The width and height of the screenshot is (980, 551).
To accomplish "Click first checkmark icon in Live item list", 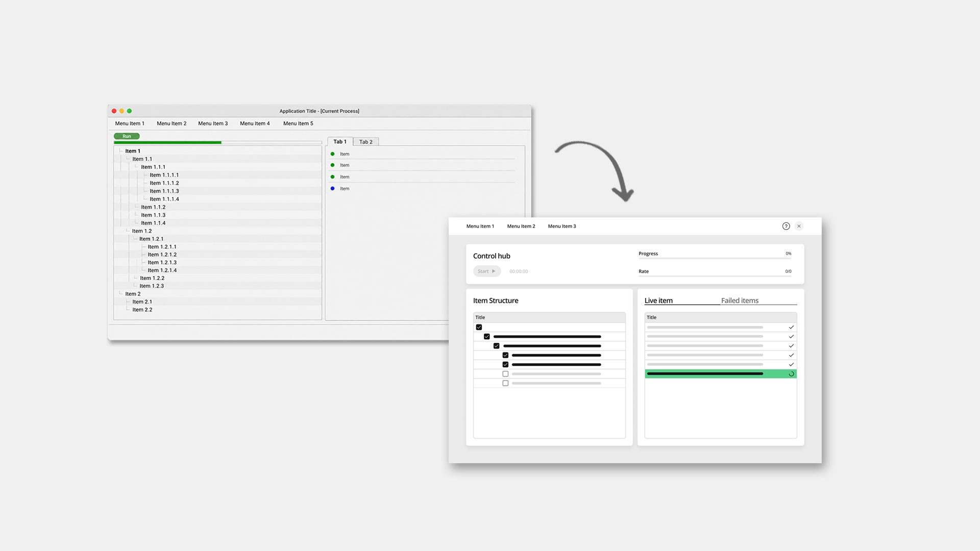I will coord(791,327).
